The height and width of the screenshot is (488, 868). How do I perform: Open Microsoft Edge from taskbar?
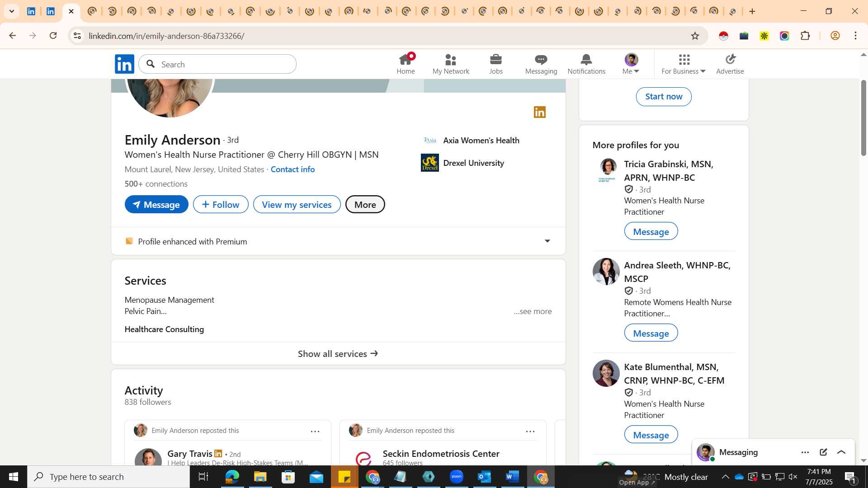[x=232, y=477]
